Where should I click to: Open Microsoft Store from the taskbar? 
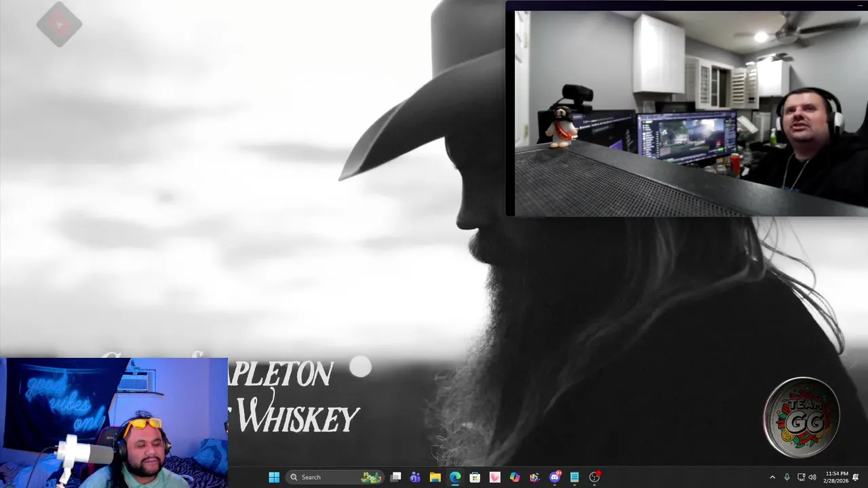(475, 477)
